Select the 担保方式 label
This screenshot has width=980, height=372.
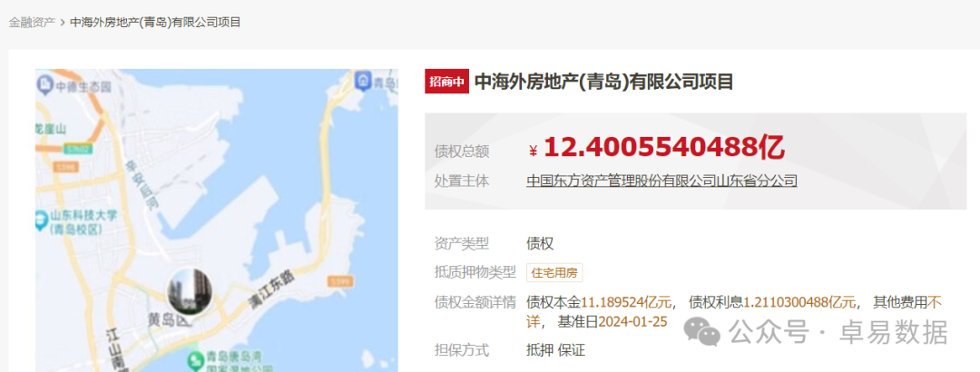click(462, 350)
